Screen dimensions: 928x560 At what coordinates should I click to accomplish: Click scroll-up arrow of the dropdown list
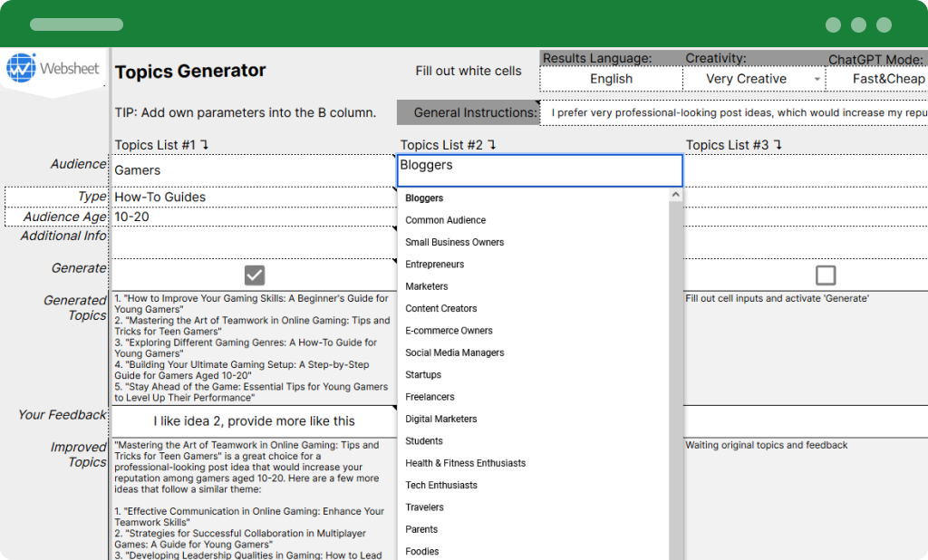(x=676, y=195)
